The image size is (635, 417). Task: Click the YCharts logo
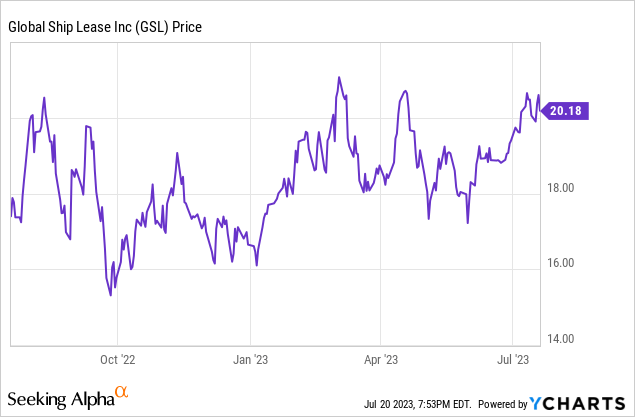click(578, 403)
